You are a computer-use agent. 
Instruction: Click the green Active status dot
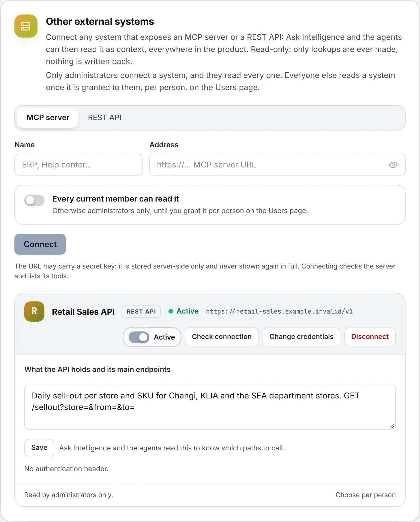click(171, 311)
